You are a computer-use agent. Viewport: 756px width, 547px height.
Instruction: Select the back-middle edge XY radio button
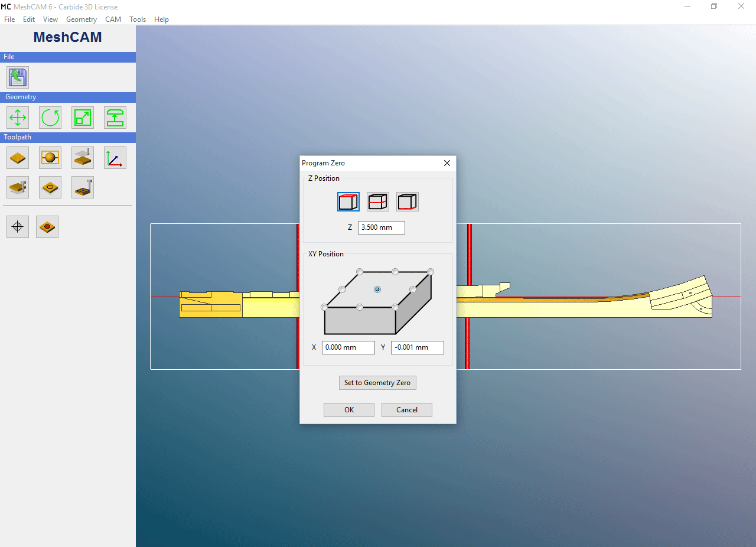395,272
